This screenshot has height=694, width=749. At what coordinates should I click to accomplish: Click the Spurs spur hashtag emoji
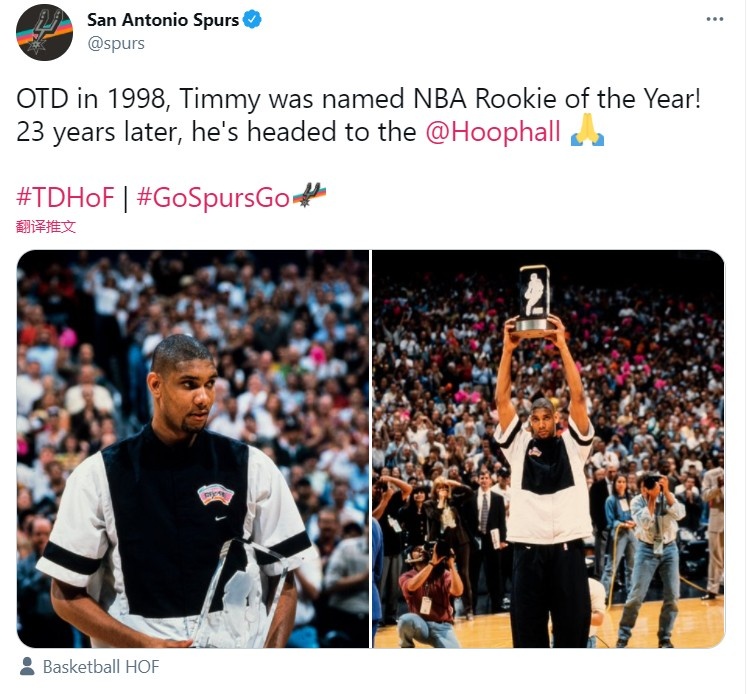(x=309, y=195)
